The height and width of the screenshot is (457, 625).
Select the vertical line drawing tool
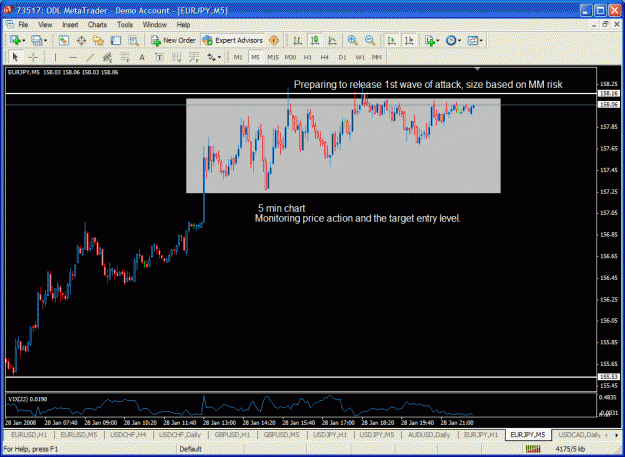[x=55, y=57]
